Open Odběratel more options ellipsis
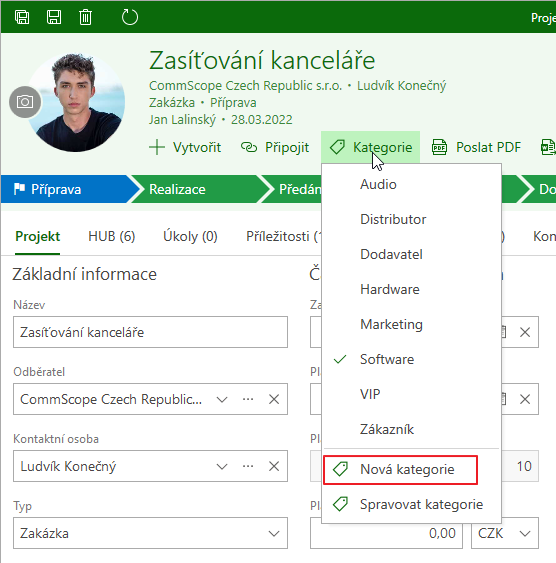The image size is (556, 563). [x=248, y=399]
